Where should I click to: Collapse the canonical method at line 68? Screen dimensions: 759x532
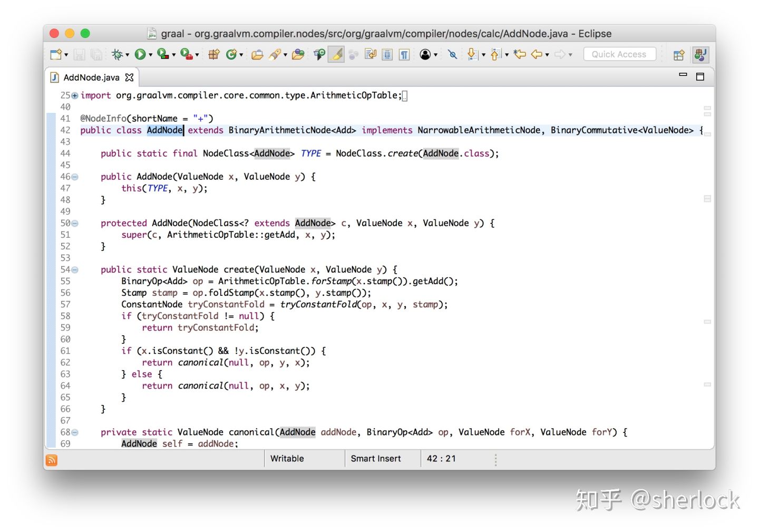pyautogui.click(x=75, y=432)
